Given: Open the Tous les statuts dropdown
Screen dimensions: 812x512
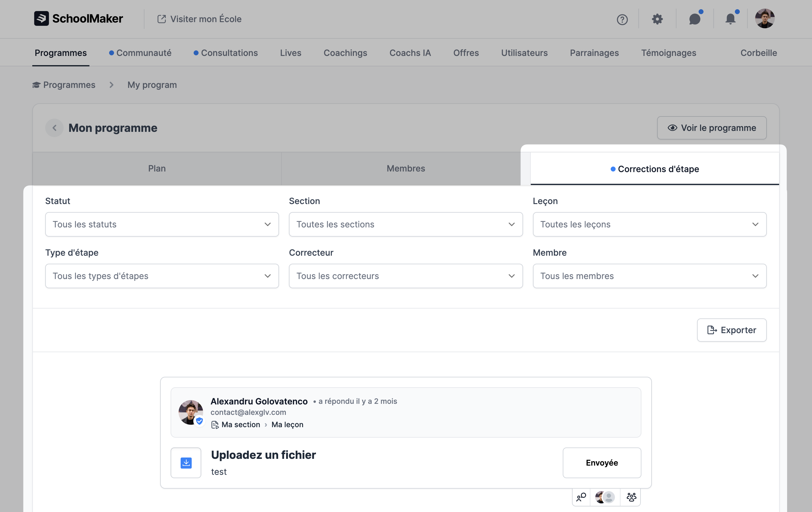Looking at the screenshot, I should [162, 224].
